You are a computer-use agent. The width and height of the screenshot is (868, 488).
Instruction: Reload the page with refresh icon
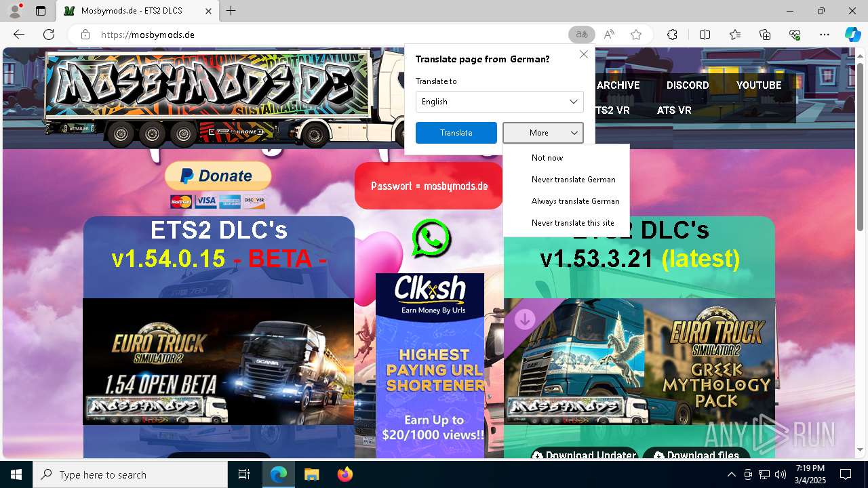click(49, 35)
